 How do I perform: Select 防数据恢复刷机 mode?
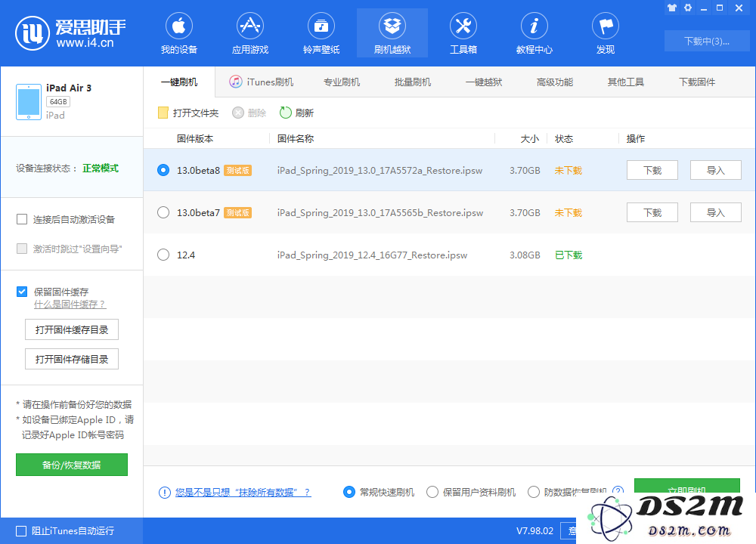(533, 492)
